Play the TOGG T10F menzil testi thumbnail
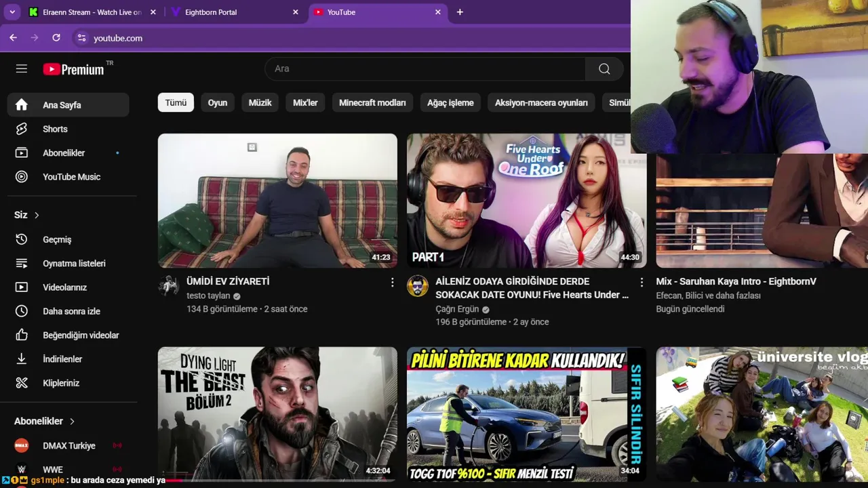 [x=526, y=413]
